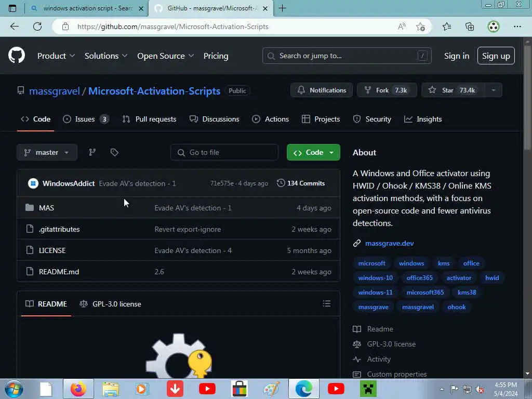532x399 pixels.
Task: Select the README tab
Action: pos(46,303)
